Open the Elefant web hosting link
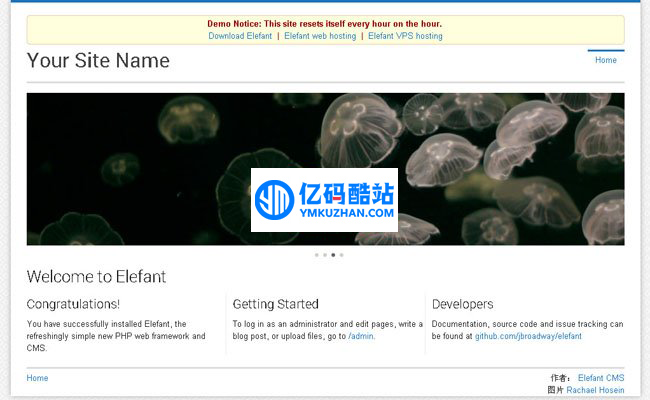650x400 pixels. (x=320, y=36)
